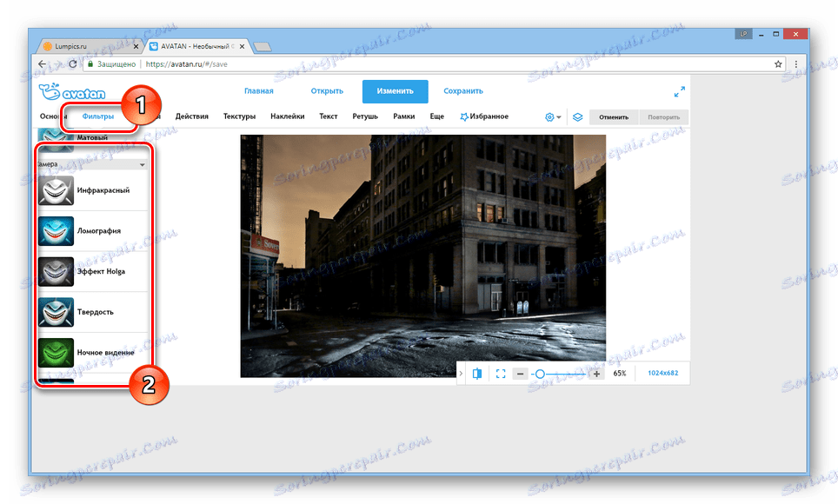Close the Lumpics.ru browser tab

click(x=136, y=47)
